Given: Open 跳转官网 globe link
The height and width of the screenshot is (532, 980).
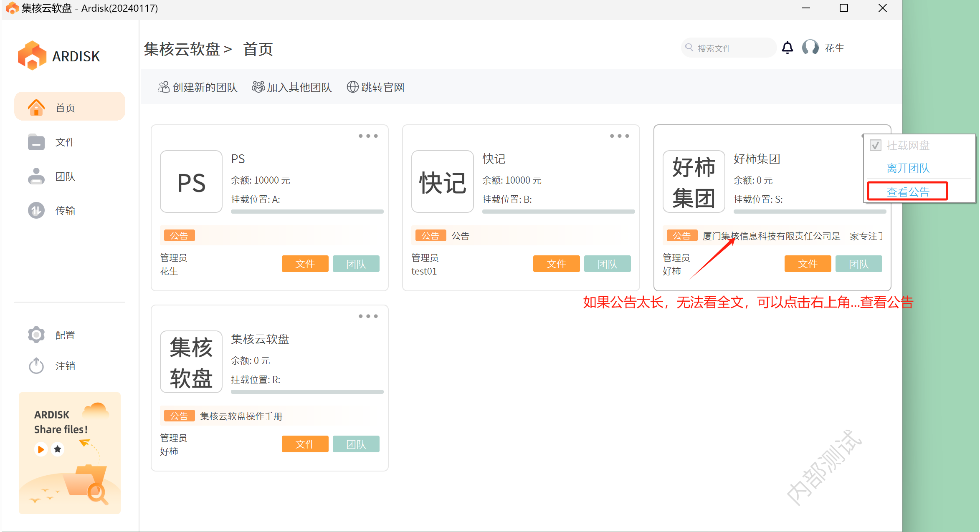Looking at the screenshot, I should click(352, 87).
